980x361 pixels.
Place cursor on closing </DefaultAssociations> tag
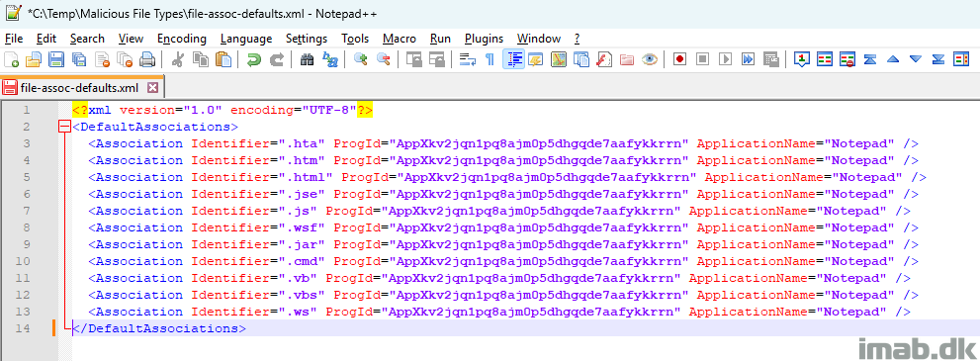pyautogui.click(x=159, y=328)
